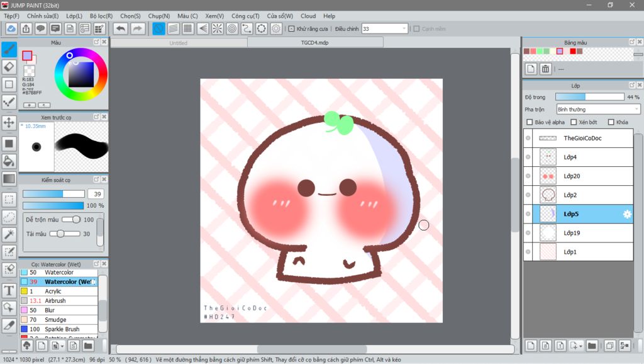Click the Lớp2 layer thumbnail
The image size is (644, 364).
548,195
